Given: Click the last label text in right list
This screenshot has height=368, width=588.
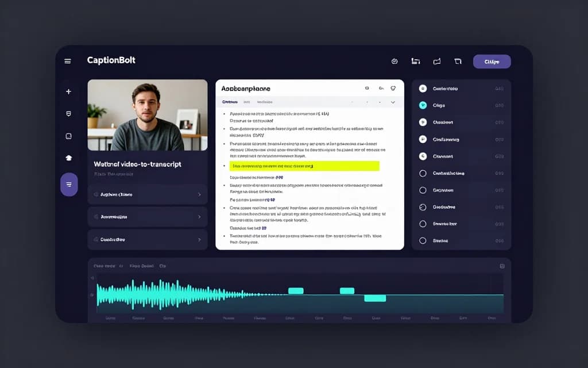Looking at the screenshot, I should coord(440,241).
